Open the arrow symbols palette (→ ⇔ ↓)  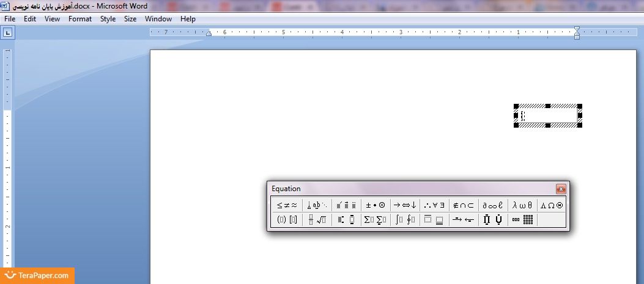405,205
